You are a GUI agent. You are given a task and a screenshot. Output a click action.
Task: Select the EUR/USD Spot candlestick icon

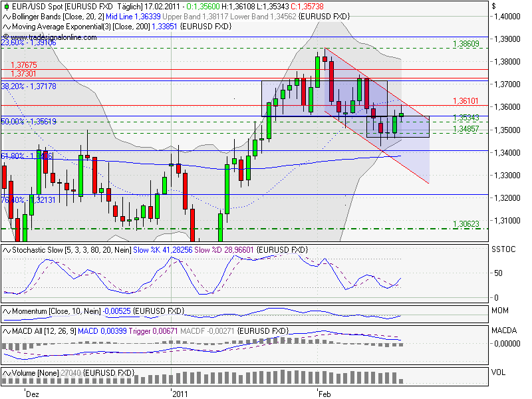coord(7,8)
